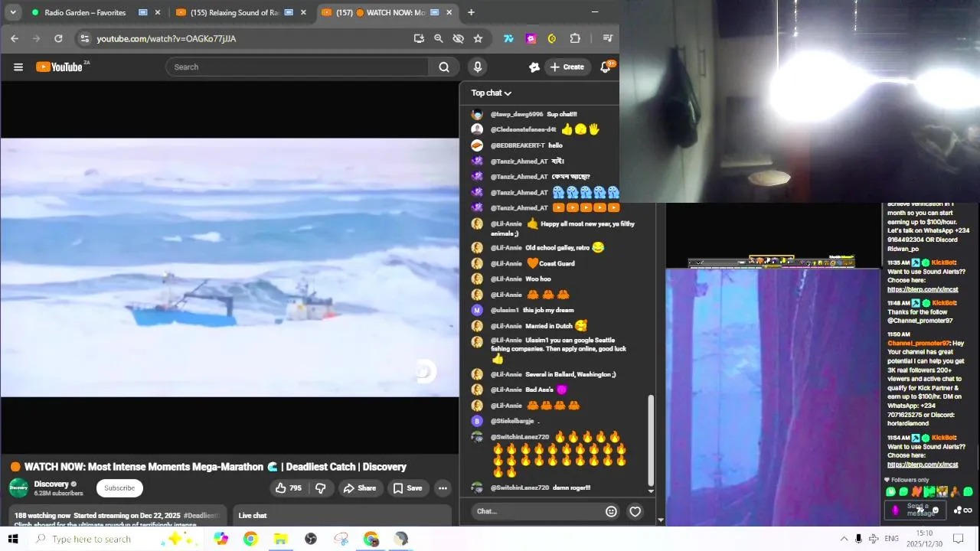Click @ulasim1 this job my dream message
This screenshot has height=551, width=980.
pyautogui.click(x=532, y=310)
